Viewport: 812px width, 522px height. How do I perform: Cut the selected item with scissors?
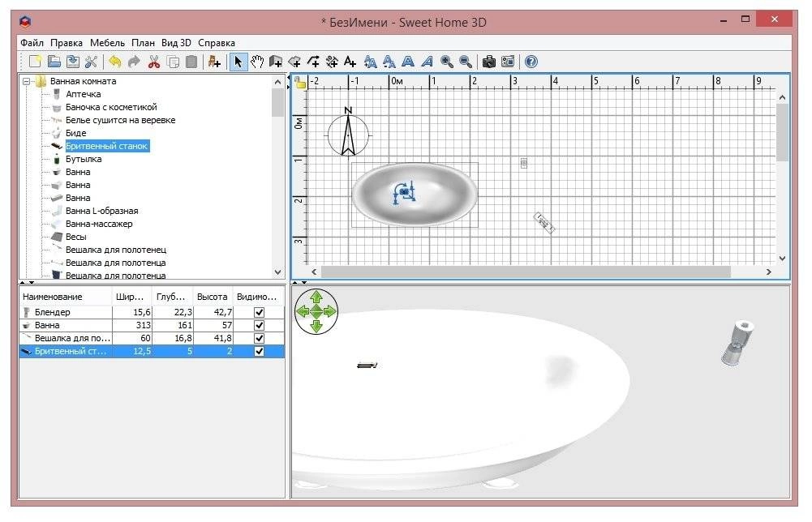coord(154,62)
